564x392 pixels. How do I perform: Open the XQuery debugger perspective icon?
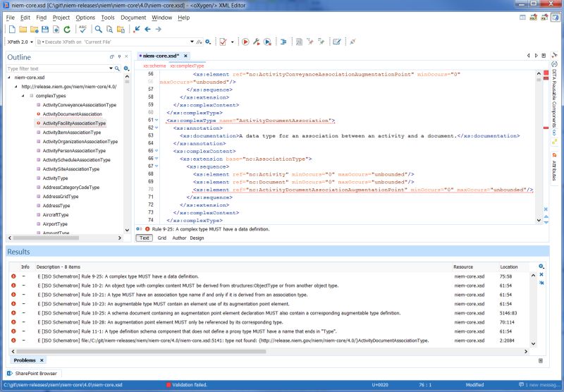click(544, 17)
